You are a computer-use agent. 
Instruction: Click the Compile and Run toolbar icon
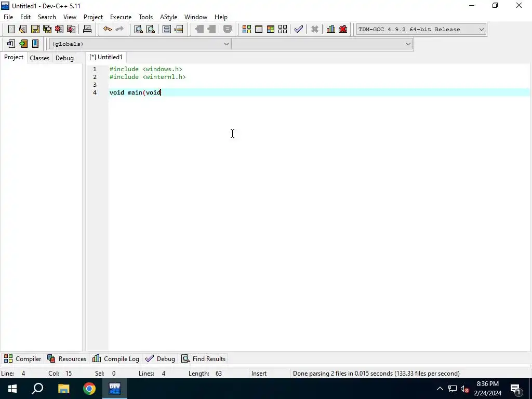pyautogui.click(x=270, y=29)
